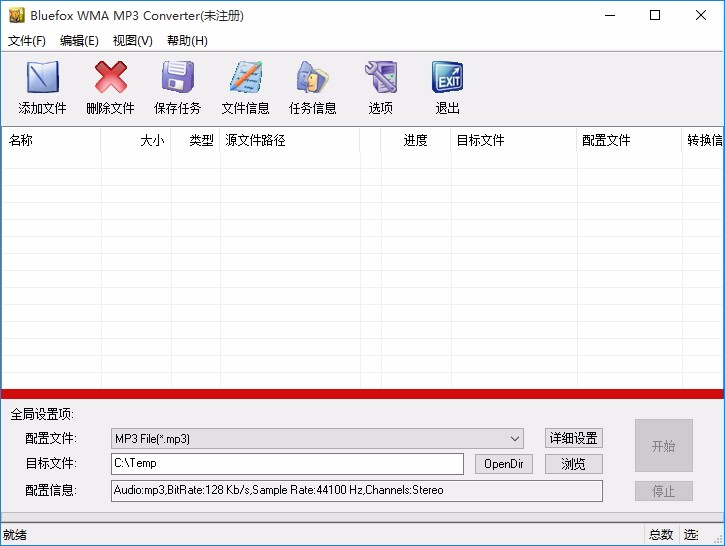Click the OpenDir button

point(504,464)
